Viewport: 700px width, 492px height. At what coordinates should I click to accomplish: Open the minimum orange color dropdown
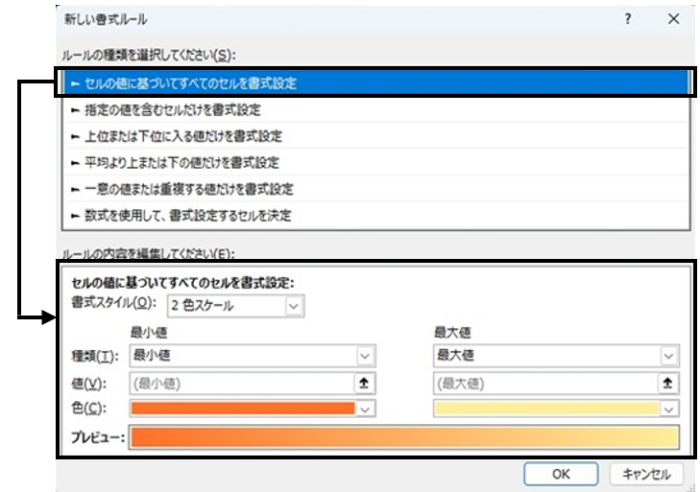click(x=366, y=408)
